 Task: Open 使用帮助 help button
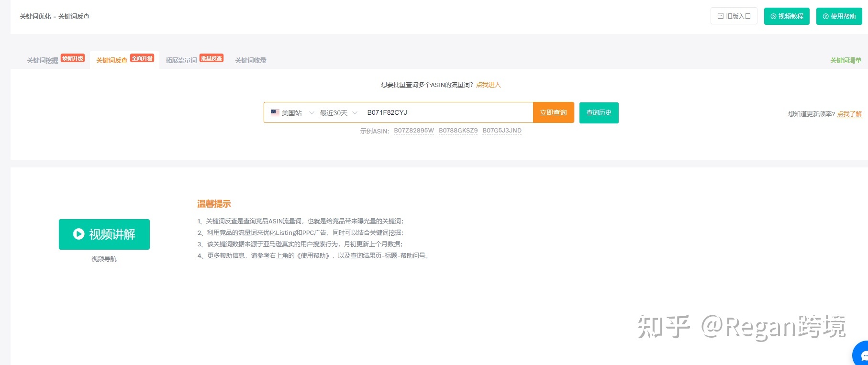click(839, 16)
